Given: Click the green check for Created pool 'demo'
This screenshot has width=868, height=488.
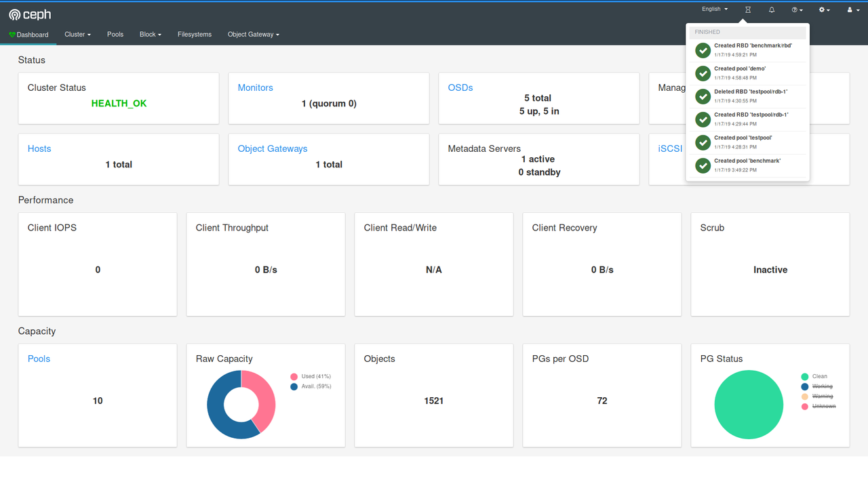Looking at the screenshot, I should (703, 73).
